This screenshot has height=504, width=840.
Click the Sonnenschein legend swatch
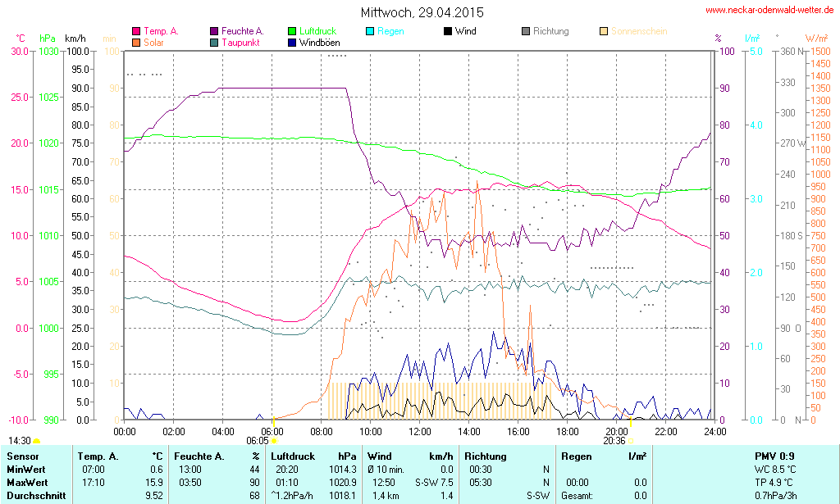pos(604,31)
